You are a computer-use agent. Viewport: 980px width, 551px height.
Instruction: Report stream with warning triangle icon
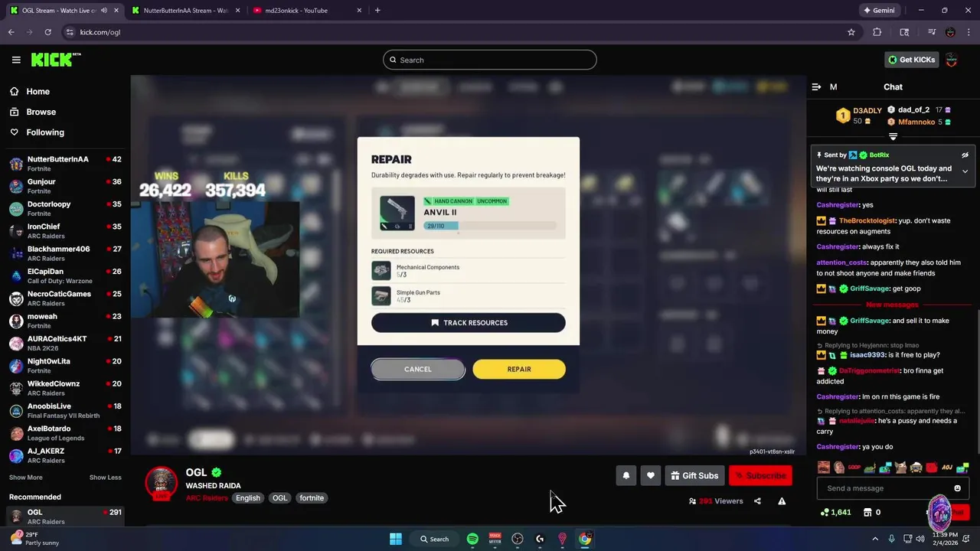pyautogui.click(x=782, y=501)
